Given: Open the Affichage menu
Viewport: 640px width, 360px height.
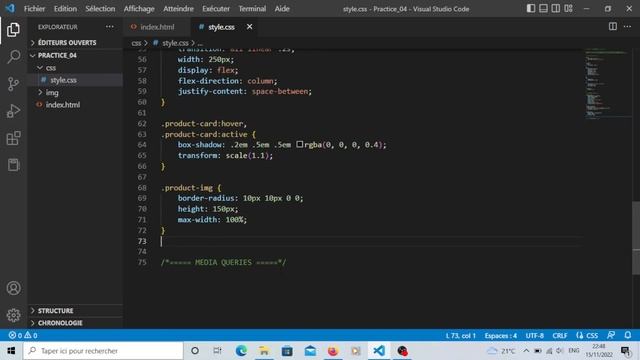Looking at the screenshot, I should (x=139, y=9).
